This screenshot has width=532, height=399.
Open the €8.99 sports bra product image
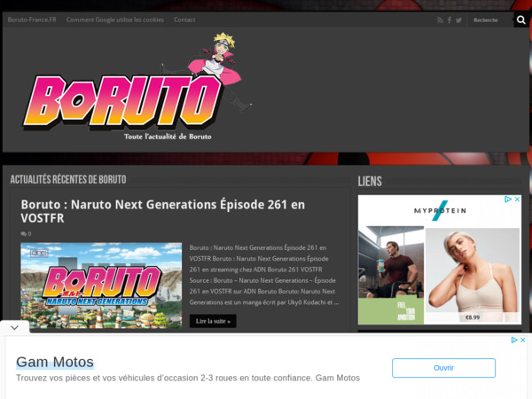coord(473,275)
